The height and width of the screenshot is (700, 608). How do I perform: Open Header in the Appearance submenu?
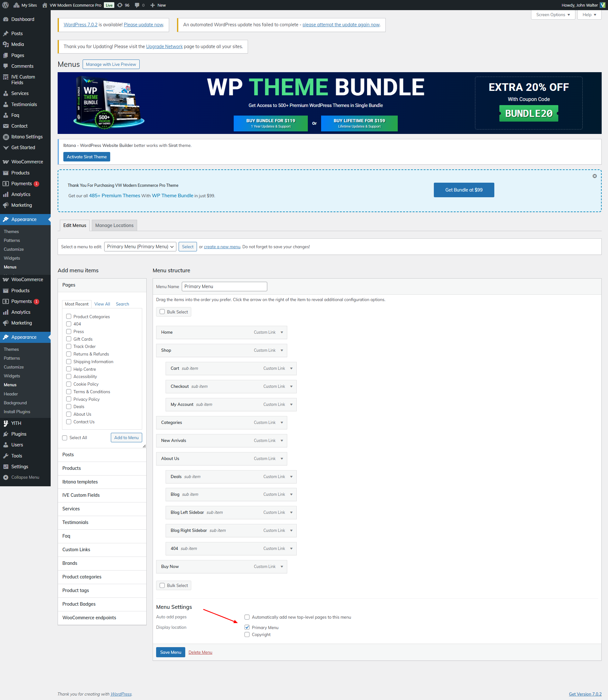coord(11,394)
